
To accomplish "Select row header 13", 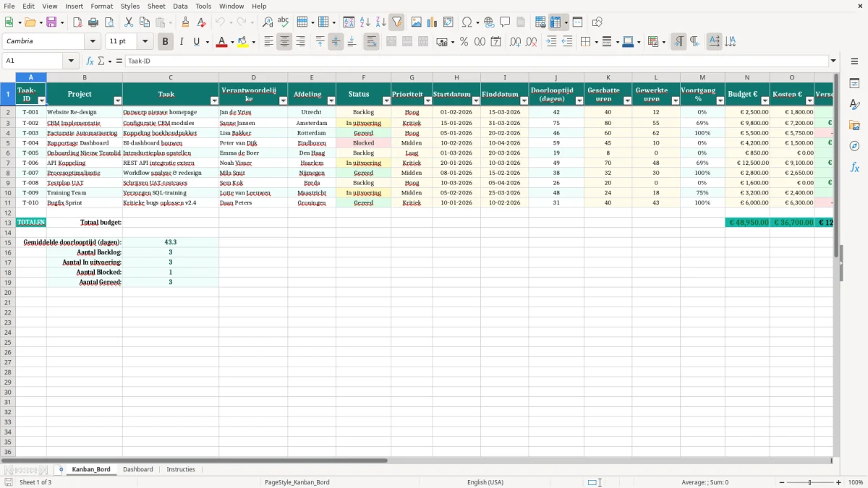I will 8,223.
